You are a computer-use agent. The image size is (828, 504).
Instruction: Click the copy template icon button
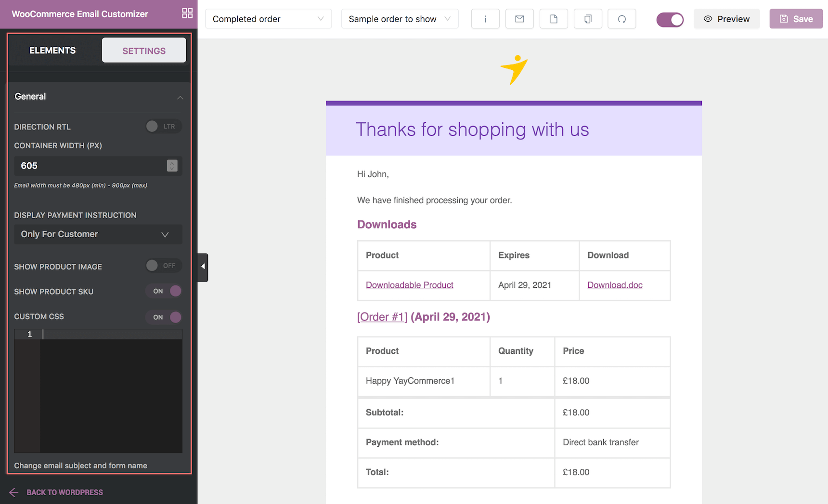click(x=588, y=19)
